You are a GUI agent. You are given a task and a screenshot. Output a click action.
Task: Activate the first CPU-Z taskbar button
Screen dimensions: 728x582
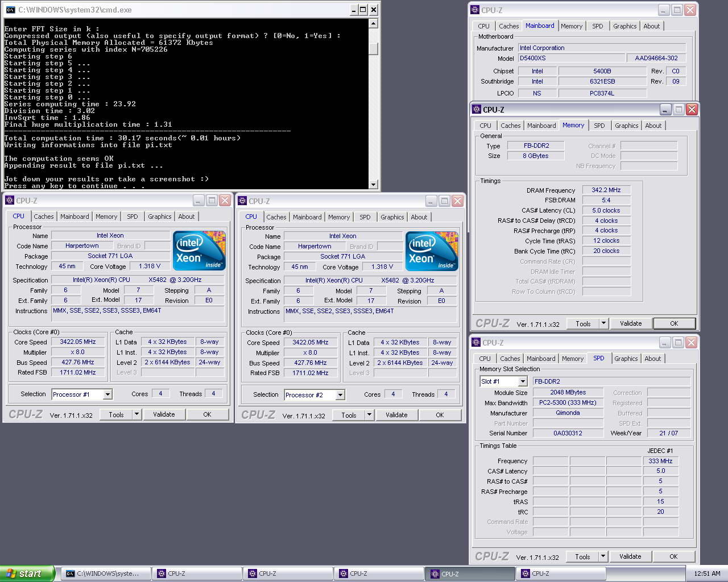click(x=197, y=573)
